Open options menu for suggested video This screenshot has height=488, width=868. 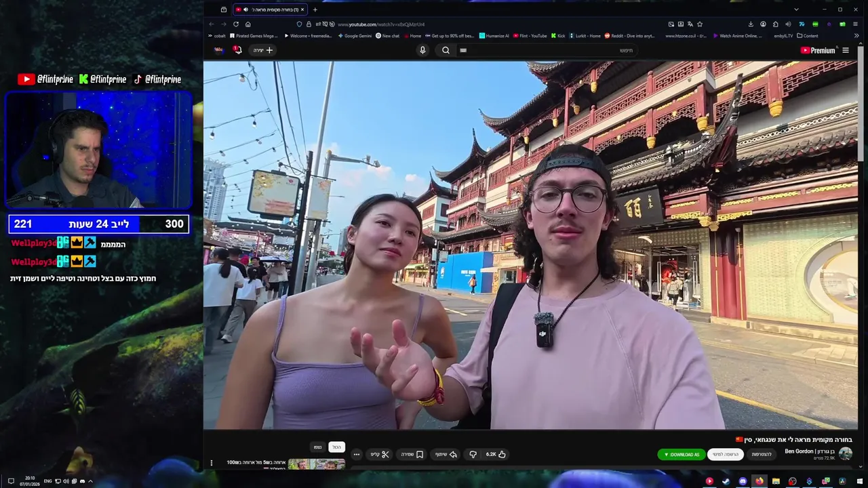pyautogui.click(x=212, y=463)
